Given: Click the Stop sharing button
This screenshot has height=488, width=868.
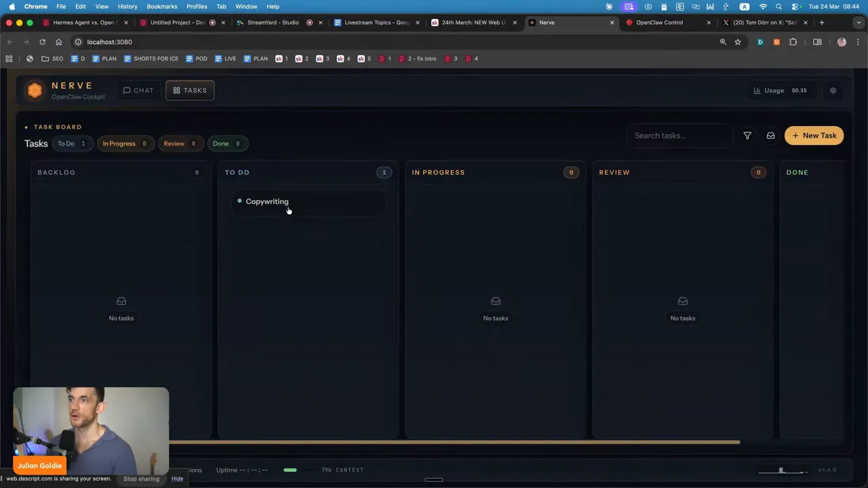Looking at the screenshot, I should 141,479.
